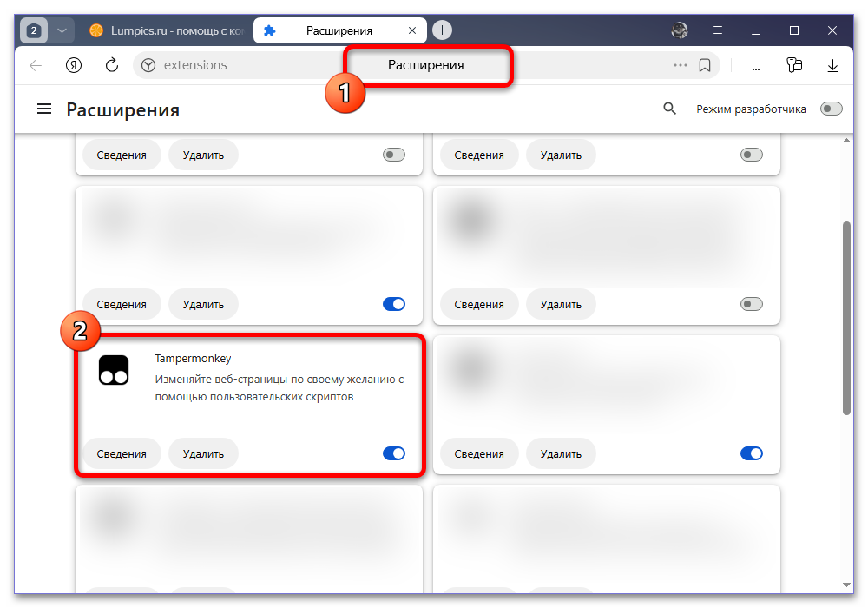Open the Расширения hamburger side menu
868x608 pixels.
click(44, 109)
